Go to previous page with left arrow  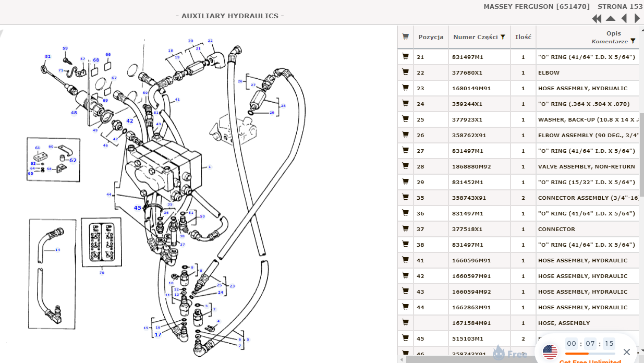point(624,19)
